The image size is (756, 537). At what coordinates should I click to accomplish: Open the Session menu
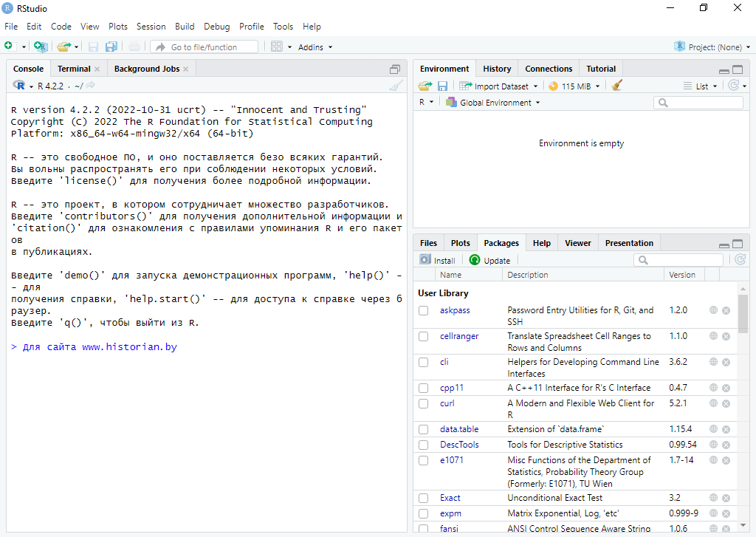click(x=151, y=26)
